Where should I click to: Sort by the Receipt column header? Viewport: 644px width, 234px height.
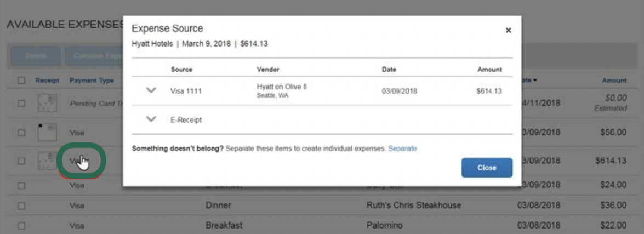[x=47, y=81]
